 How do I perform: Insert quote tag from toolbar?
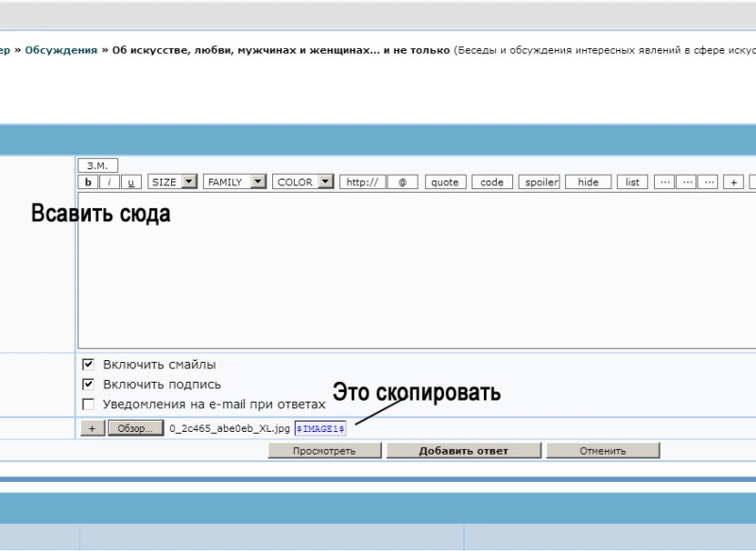pos(444,182)
